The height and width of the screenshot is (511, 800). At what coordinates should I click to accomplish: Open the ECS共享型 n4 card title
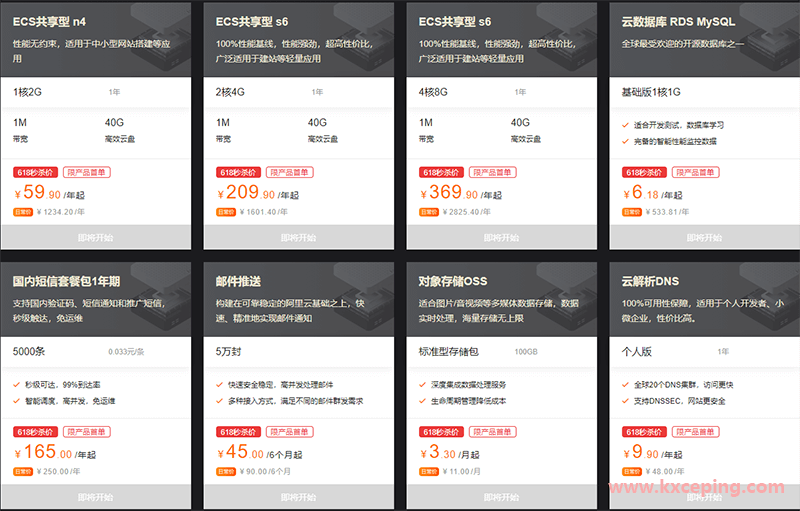click(49, 22)
